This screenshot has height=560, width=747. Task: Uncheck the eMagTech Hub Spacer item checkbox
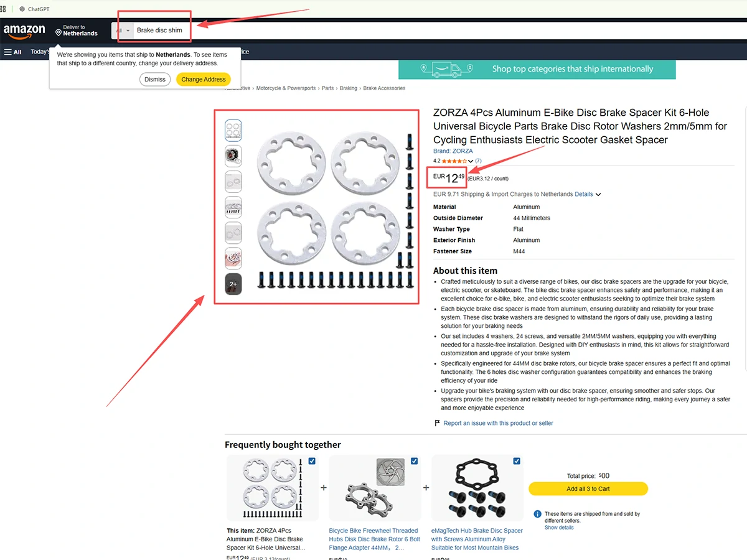517,461
